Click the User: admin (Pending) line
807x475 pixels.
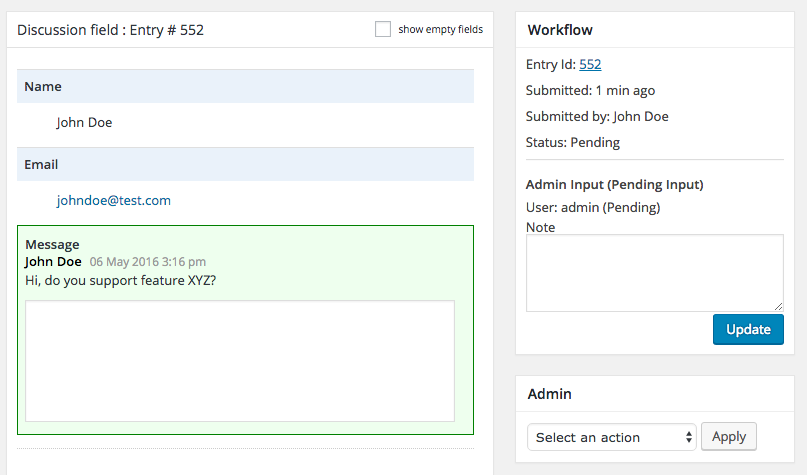(593, 208)
